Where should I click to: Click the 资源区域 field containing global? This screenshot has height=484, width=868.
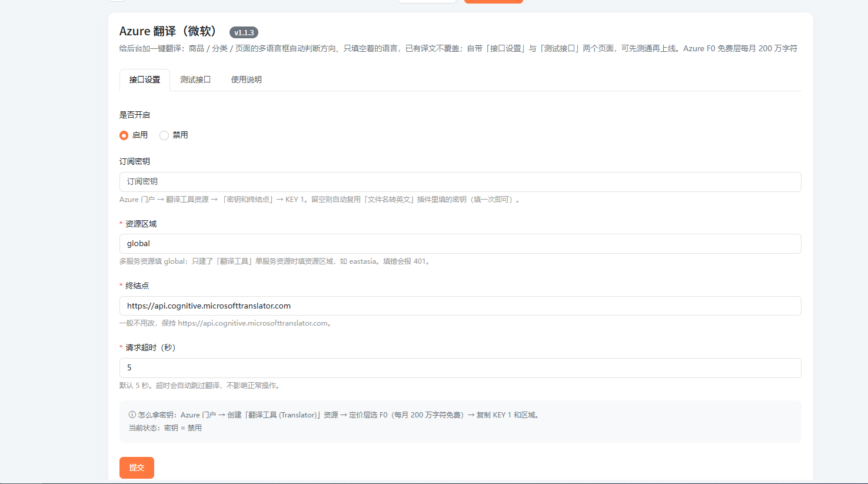click(x=460, y=244)
